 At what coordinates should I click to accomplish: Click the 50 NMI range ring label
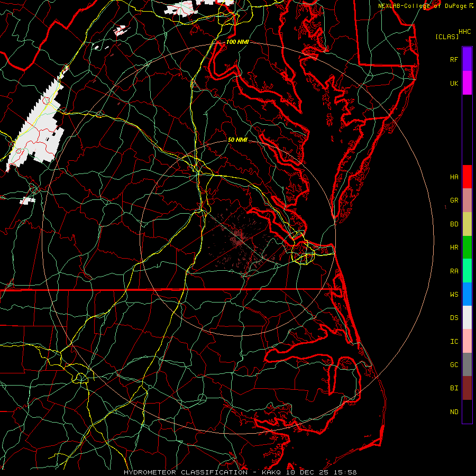237,140
